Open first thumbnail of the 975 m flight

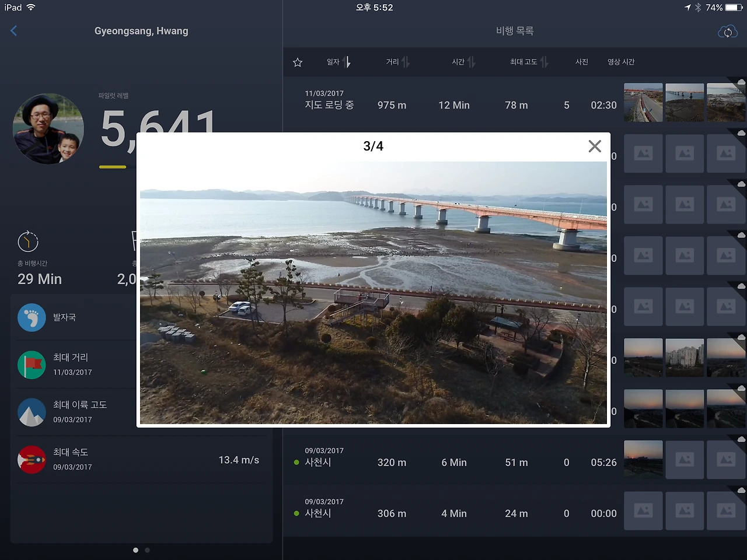pyautogui.click(x=643, y=103)
